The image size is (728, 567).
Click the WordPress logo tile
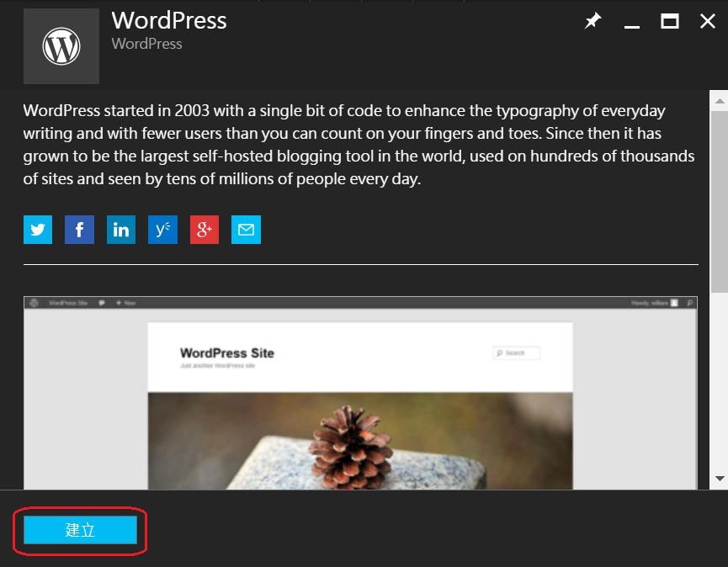61,46
